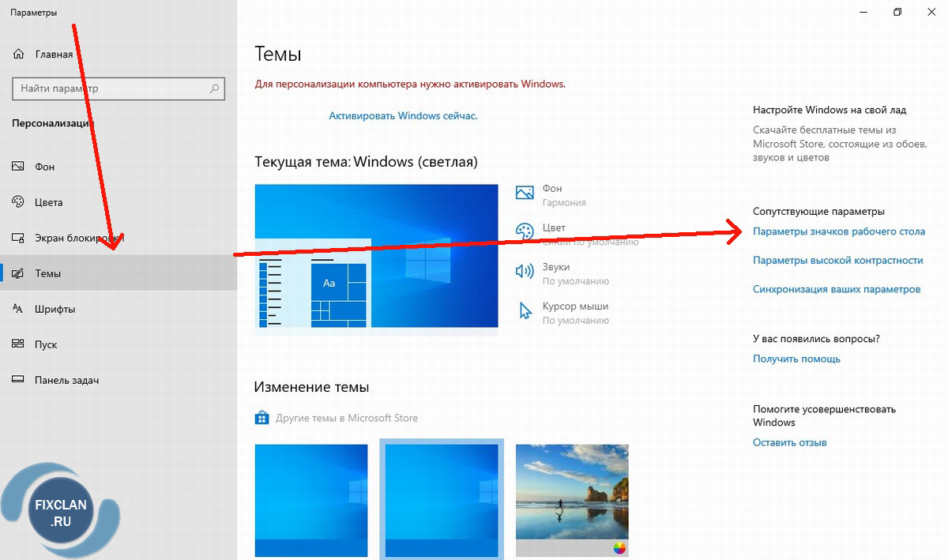Open Параметры высокой контрастности link

click(837, 260)
